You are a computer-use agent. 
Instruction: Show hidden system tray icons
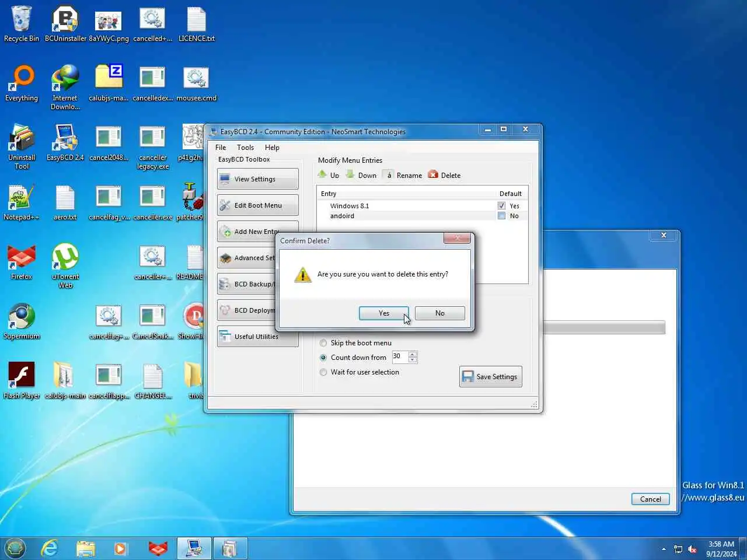[664, 549]
